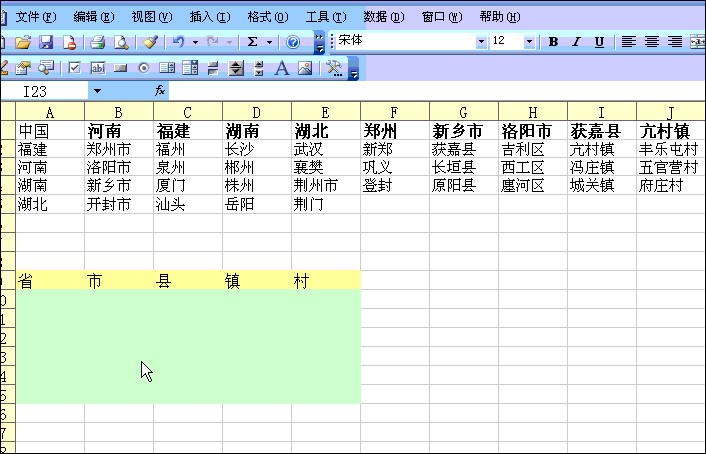The height and width of the screenshot is (454, 706).
Task: Print the sheet with the printer icon
Action: click(97, 42)
